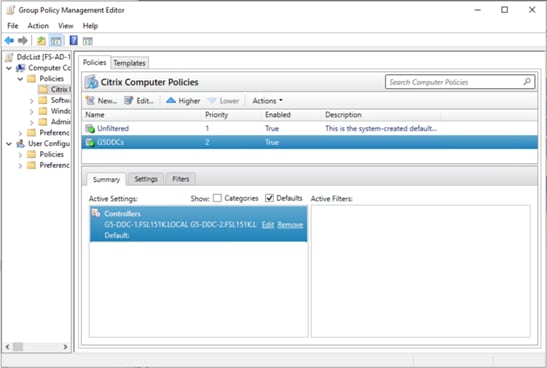The image size is (547, 368).
Task: Click the system-created default description text
Action: pos(381,128)
